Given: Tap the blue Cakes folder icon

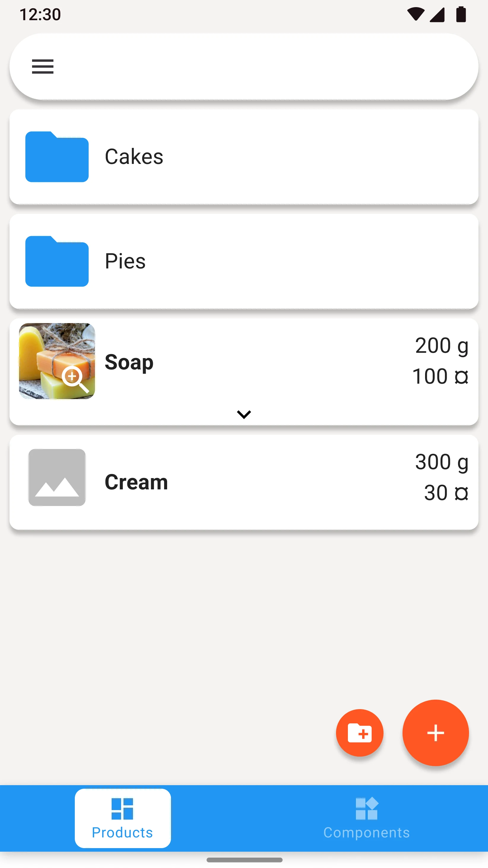Looking at the screenshot, I should pos(57,157).
